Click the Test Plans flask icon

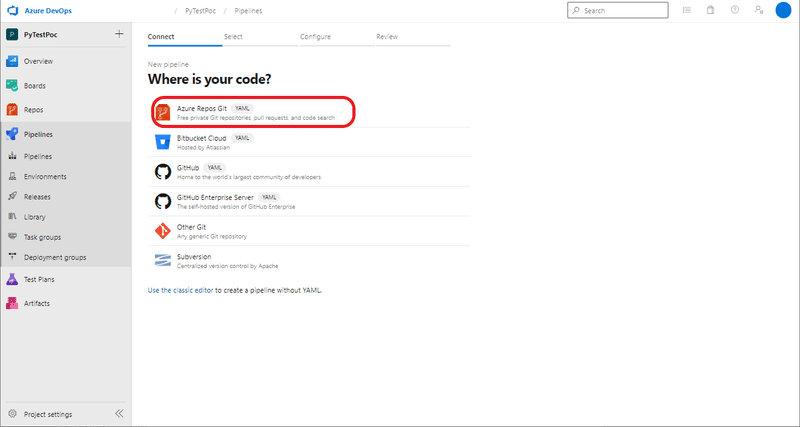click(12, 279)
